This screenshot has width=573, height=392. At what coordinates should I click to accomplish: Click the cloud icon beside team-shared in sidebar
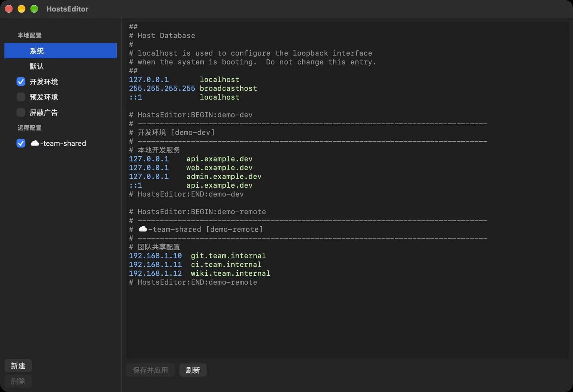tap(35, 143)
